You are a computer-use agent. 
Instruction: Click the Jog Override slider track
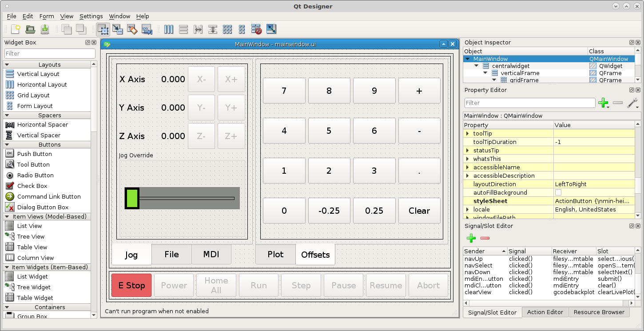(x=187, y=198)
